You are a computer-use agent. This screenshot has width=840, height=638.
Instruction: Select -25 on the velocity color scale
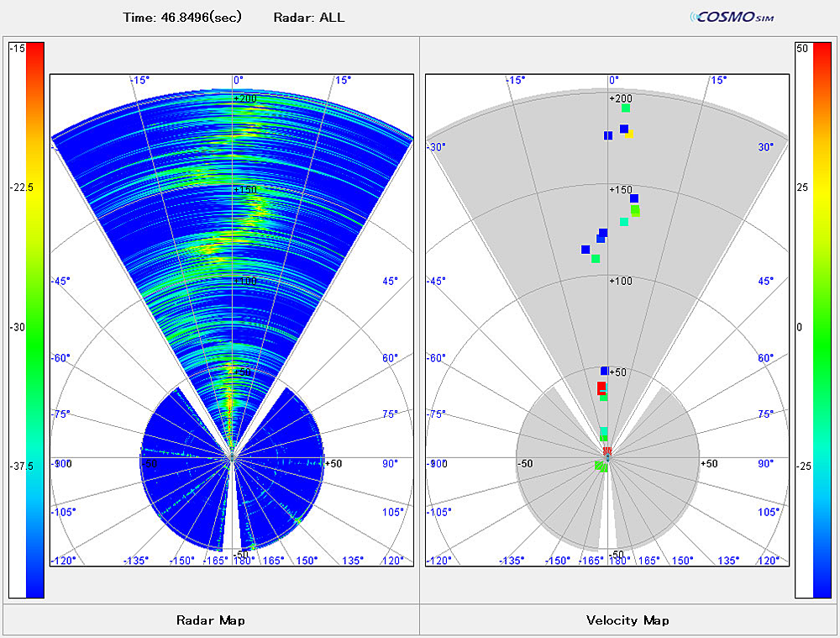click(x=804, y=466)
